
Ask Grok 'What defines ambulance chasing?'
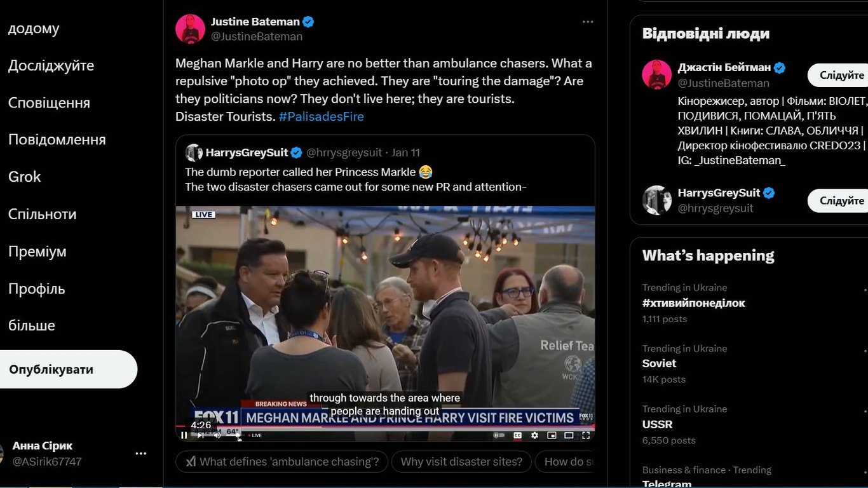[282, 461]
